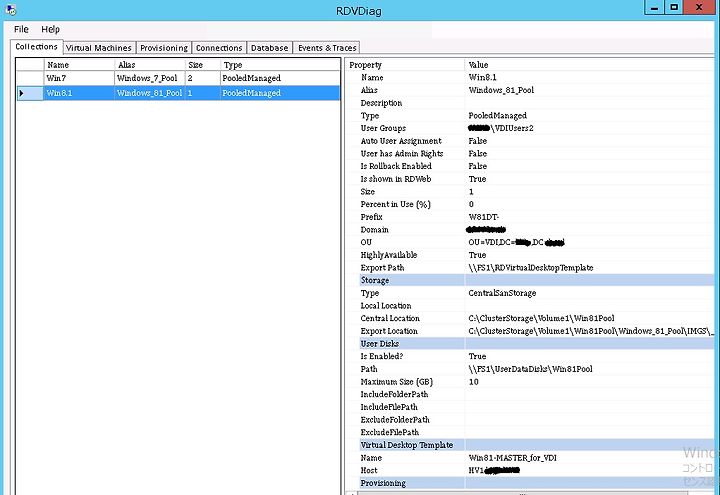
Task: Click the HighlyAvailable property
Action: 388,255
